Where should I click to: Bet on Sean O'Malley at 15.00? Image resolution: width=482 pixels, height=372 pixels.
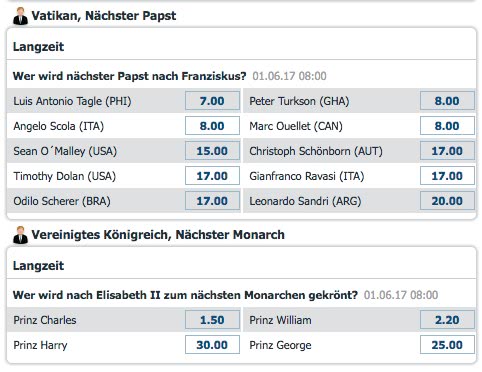click(x=212, y=151)
